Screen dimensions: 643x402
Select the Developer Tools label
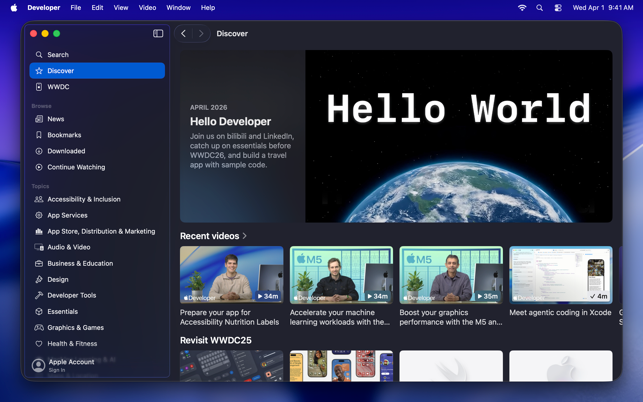click(x=72, y=295)
